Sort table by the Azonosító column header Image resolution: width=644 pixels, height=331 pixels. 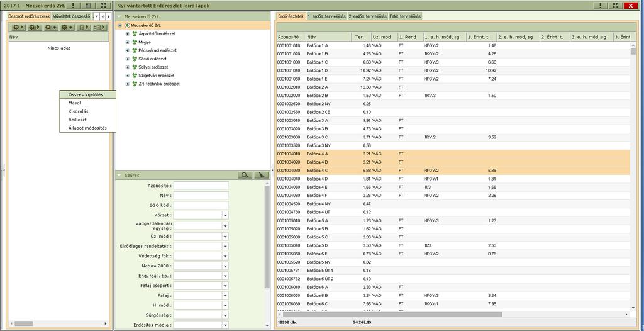(291, 37)
